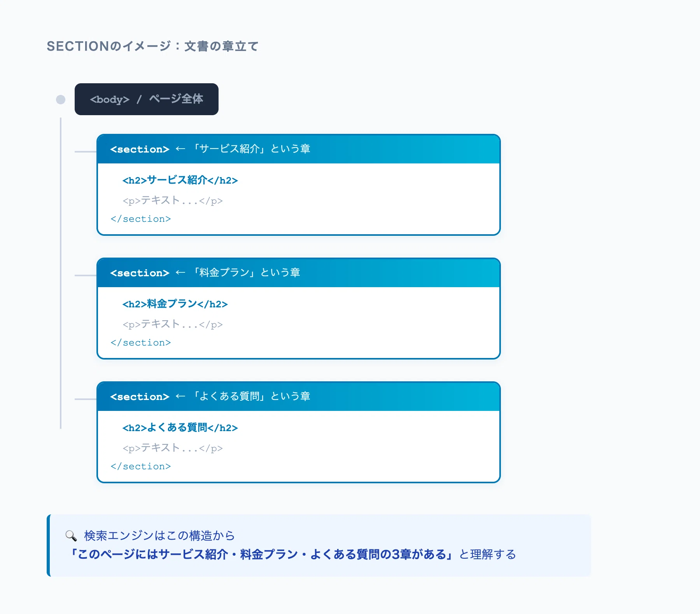Image resolution: width=700 pixels, height=614 pixels.
Task: Click the text 検索エンジンはこの構造から
Action: click(160, 536)
